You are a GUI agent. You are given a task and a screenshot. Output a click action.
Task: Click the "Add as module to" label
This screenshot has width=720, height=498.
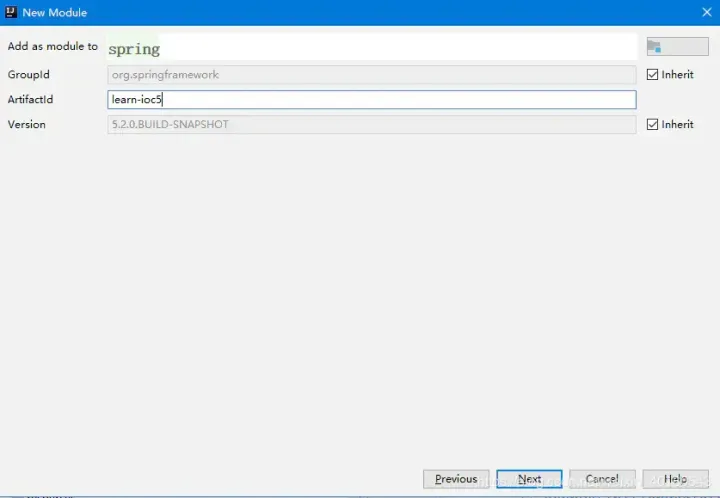tap(53, 46)
